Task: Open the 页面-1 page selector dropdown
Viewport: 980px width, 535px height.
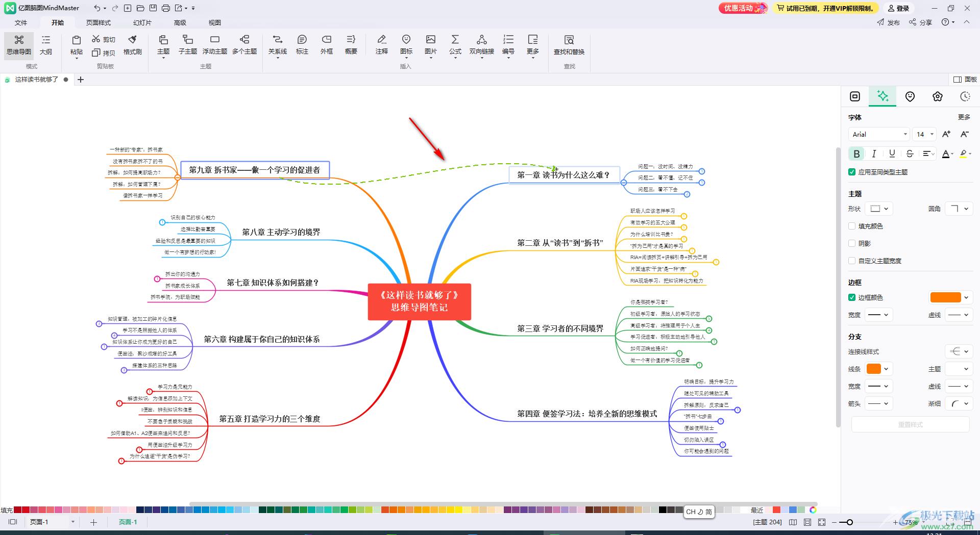Action: coord(73,522)
